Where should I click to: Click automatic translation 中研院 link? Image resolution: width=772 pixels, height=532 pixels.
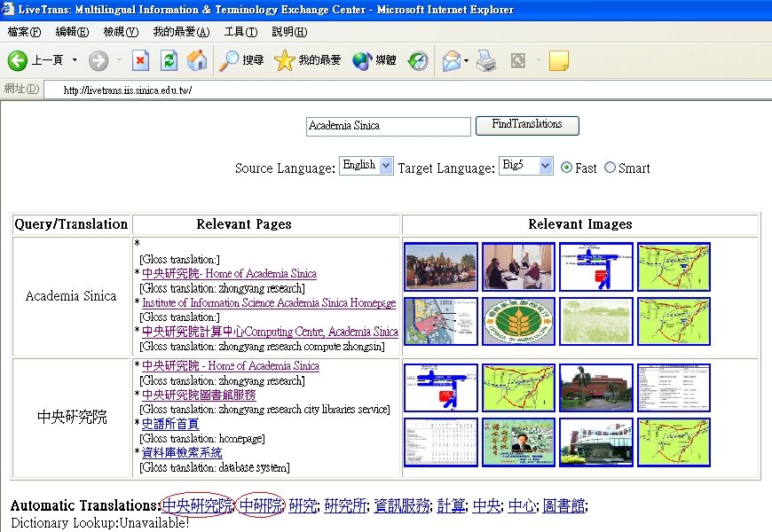tap(261, 505)
